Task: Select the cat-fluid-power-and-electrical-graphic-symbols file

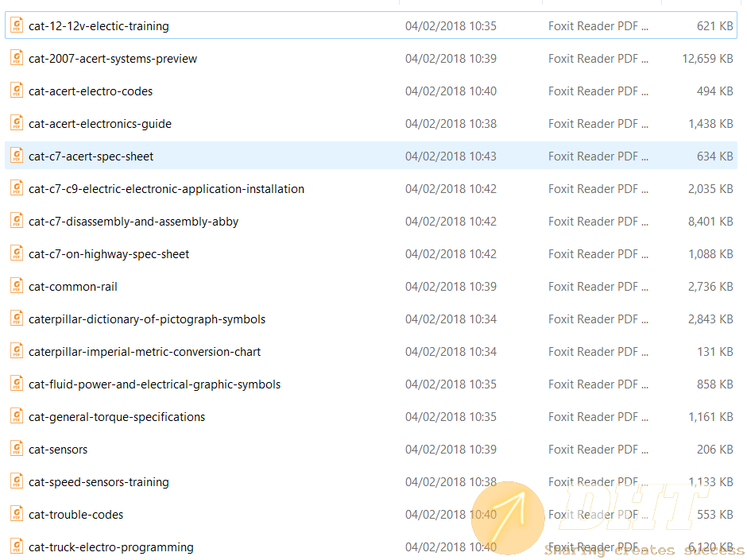Action: tap(154, 383)
